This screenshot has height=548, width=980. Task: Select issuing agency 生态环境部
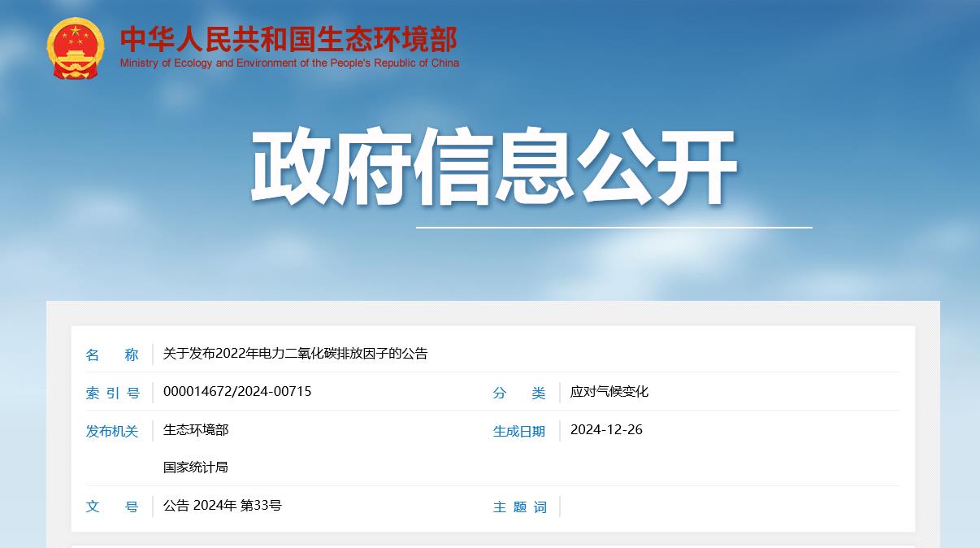pos(196,430)
